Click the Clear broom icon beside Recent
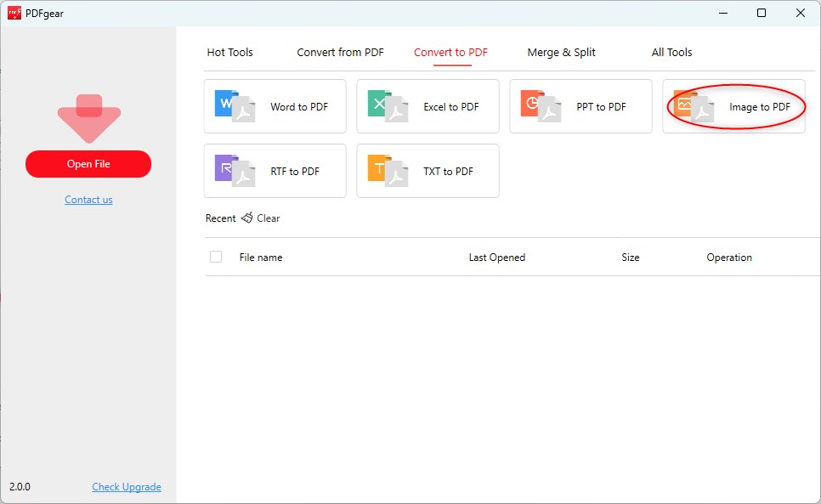This screenshot has height=504, width=821. 246,218
